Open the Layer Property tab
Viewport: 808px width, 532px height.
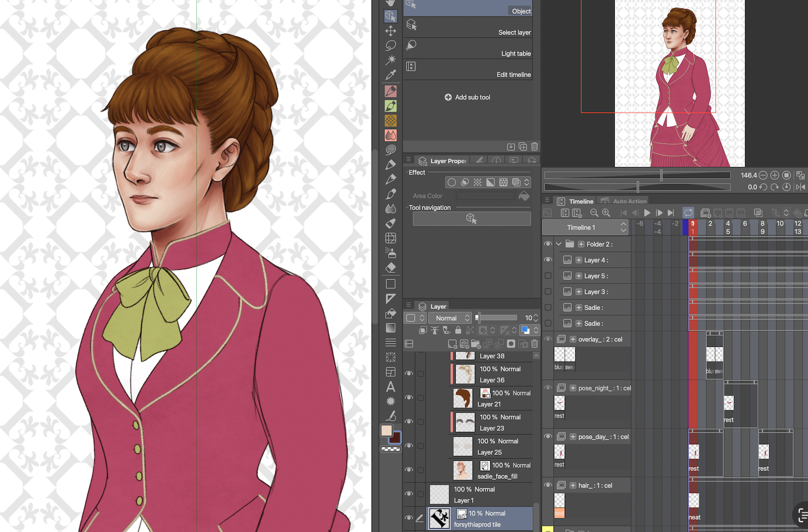(443, 161)
